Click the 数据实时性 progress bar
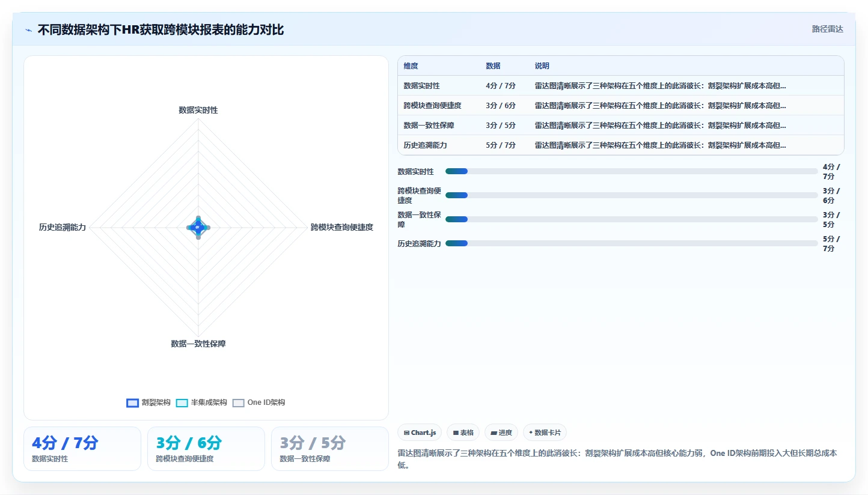Viewport: 868px width, 495px height. click(x=631, y=171)
